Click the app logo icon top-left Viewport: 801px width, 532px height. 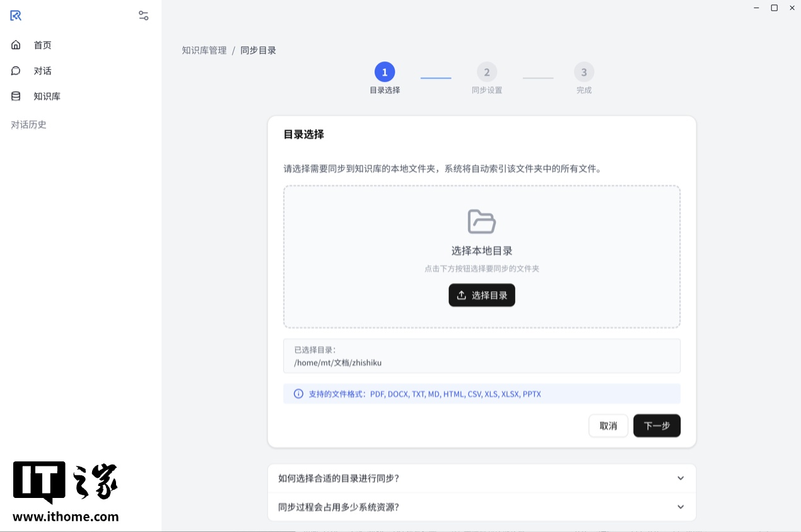pyautogui.click(x=15, y=15)
